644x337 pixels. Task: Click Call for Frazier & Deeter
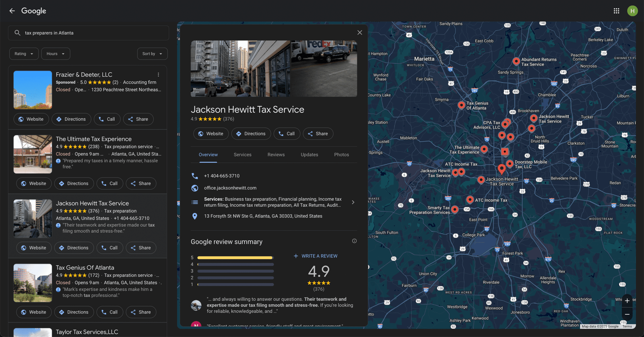tap(107, 119)
